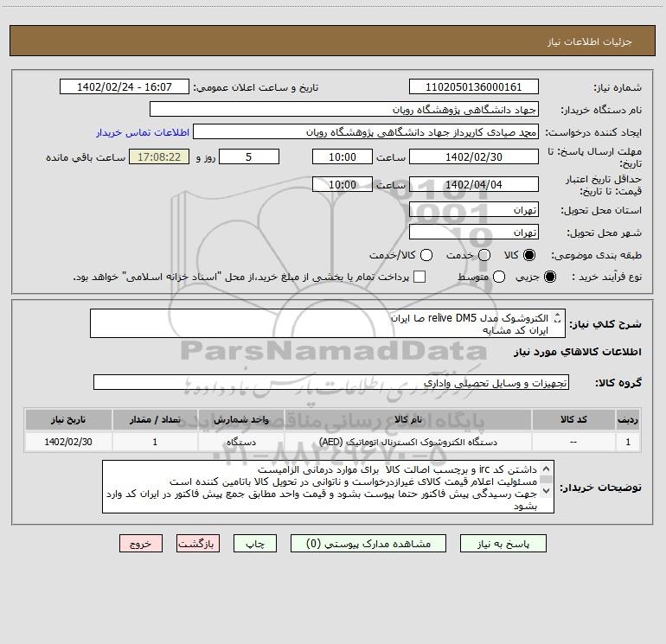Click the response deadline hour 10:00 field
This screenshot has width=666, height=644.
click(x=343, y=156)
